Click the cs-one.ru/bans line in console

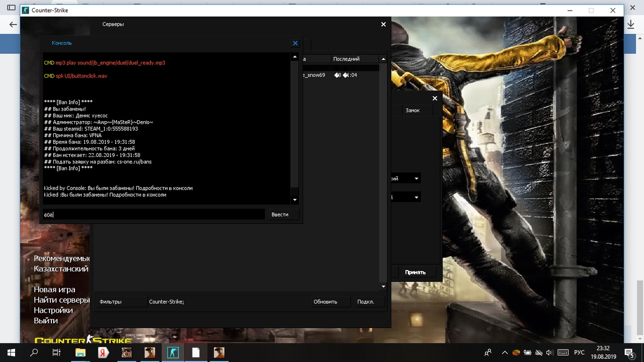[98, 162]
